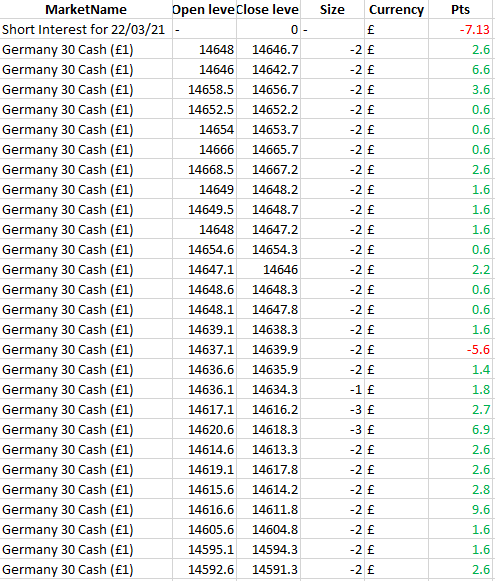495x581 pixels.
Task: Select the Open level column header
Action: (x=204, y=9)
